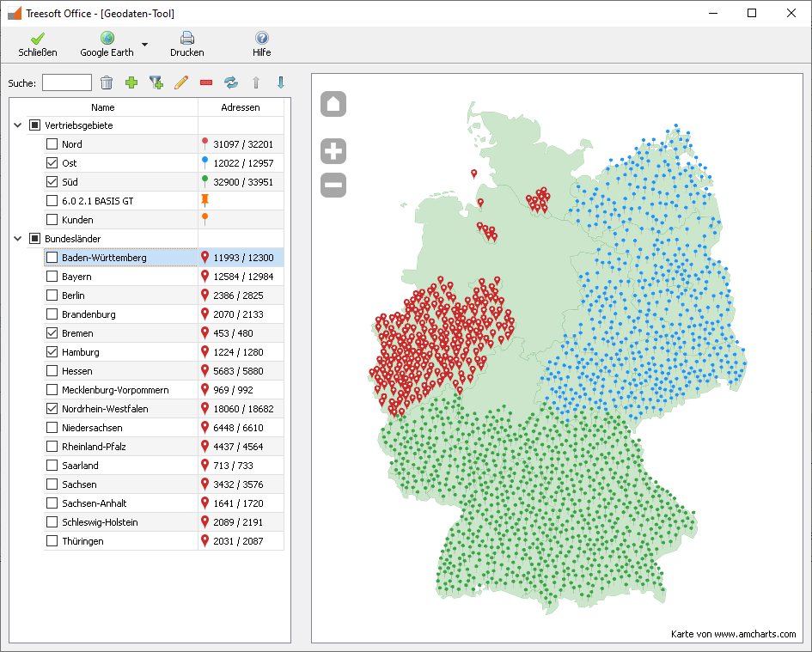Toggle the Bundesländer group checkbox
The width and height of the screenshot is (812, 652).
pyautogui.click(x=34, y=239)
